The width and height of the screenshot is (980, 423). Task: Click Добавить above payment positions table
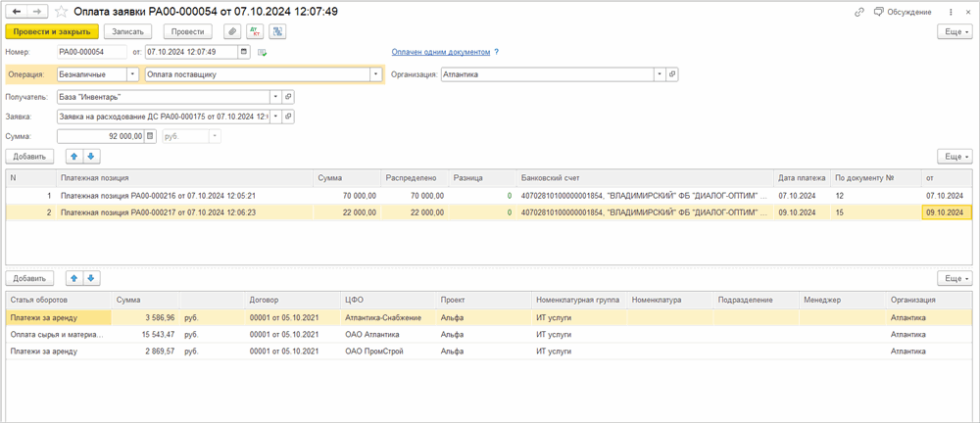tap(29, 156)
